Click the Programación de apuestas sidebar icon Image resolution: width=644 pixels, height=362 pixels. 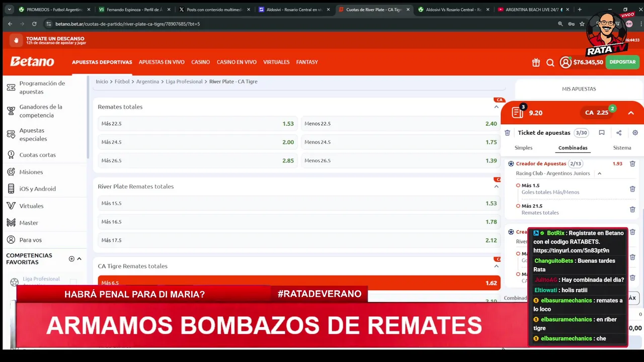click(x=11, y=87)
